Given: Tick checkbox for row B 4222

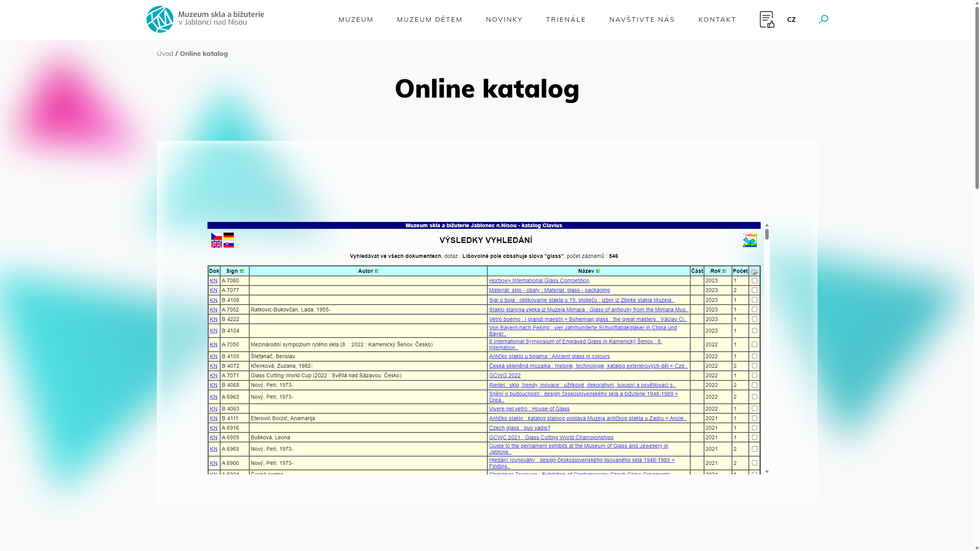Looking at the screenshot, I should click(x=755, y=319).
